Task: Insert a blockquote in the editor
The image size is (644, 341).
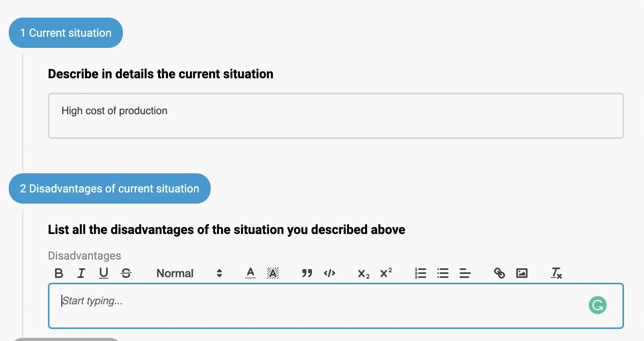Action: [x=307, y=273]
